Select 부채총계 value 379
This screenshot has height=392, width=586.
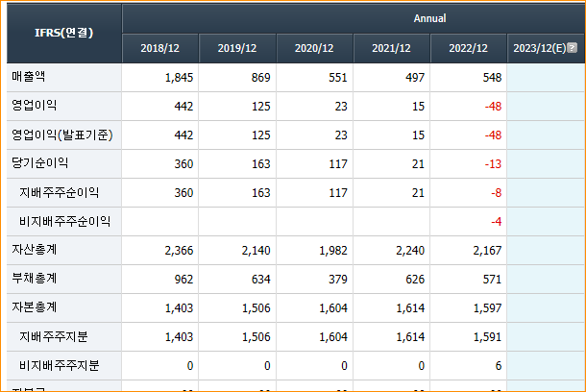pyautogui.click(x=338, y=280)
